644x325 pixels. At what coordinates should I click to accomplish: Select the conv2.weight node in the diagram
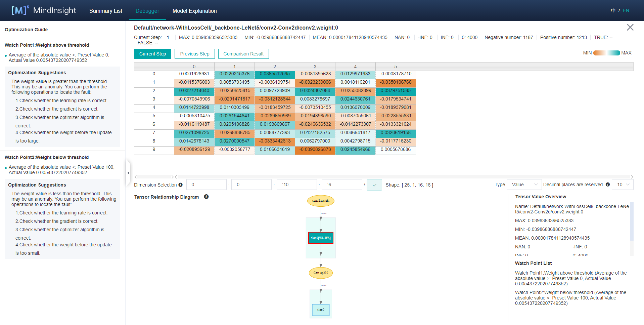pyautogui.click(x=321, y=201)
